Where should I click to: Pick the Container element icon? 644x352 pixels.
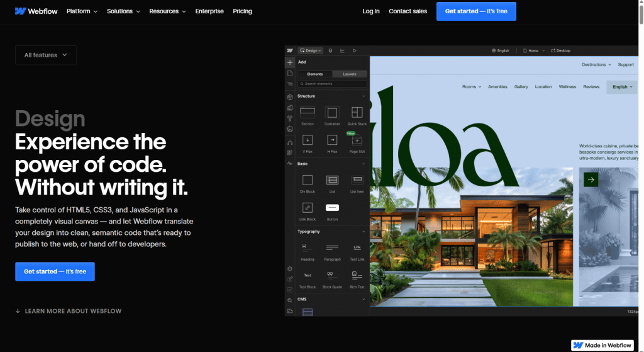click(332, 113)
